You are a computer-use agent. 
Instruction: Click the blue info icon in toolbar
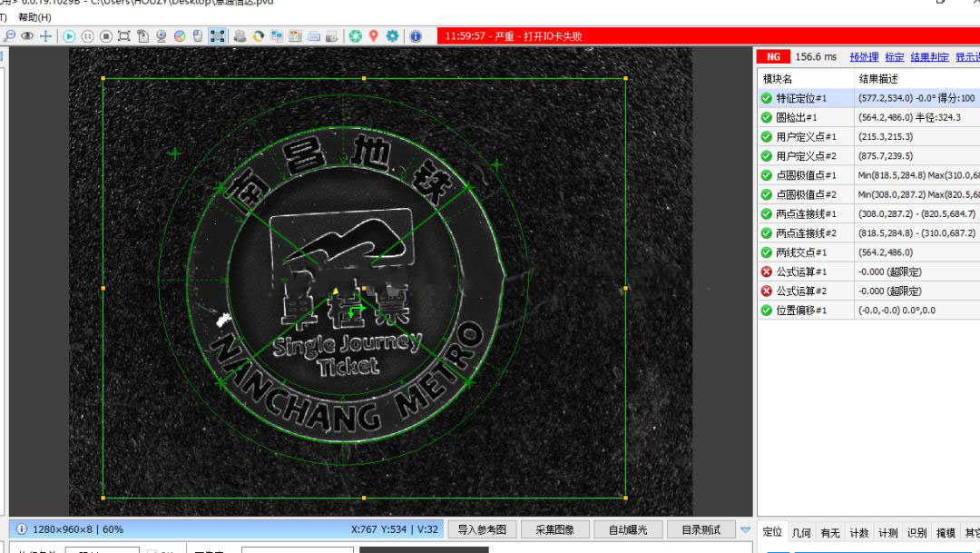tap(416, 36)
